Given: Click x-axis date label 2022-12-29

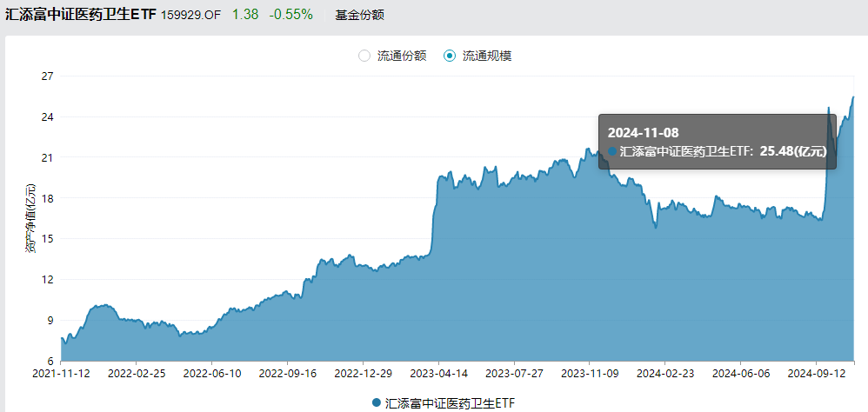Looking at the screenshot, I should coord(363,373).
